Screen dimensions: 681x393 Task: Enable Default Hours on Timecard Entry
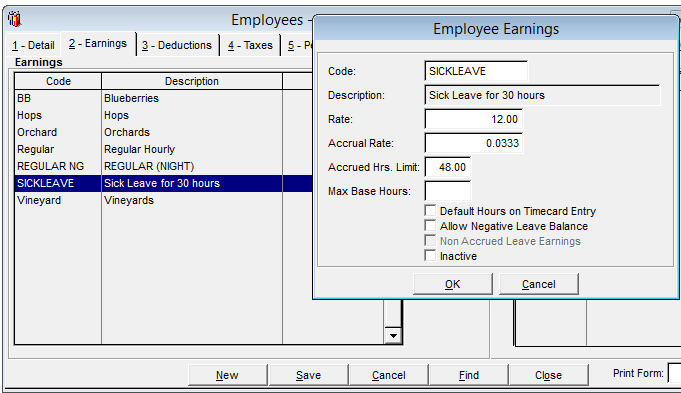pyautogui.click(x=430, y=211)
